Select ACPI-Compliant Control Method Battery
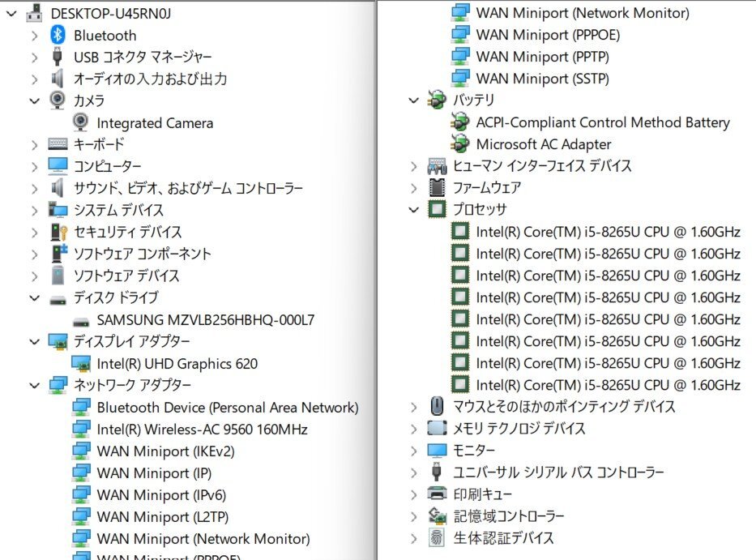This screenshot has width=756, height=560. (x=603, y=122)
